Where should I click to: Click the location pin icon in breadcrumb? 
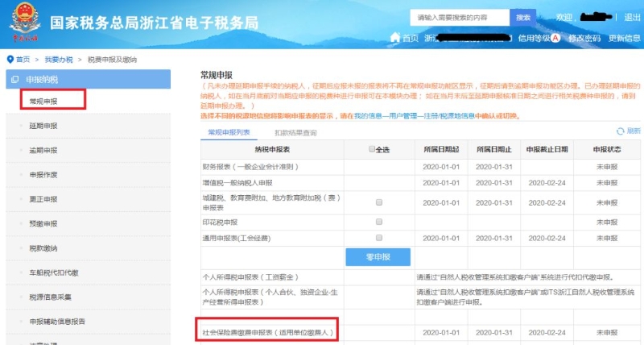9,59
